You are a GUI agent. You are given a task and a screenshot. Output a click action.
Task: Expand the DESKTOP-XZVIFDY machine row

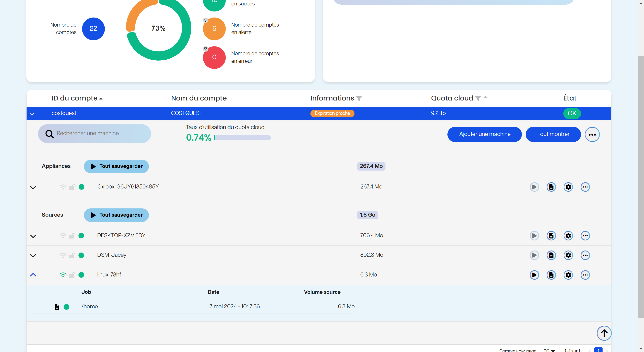(x=33, y=236)
